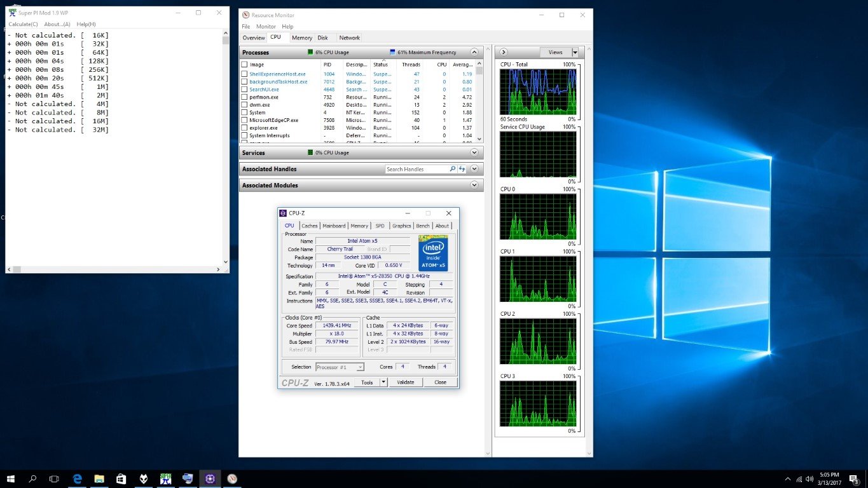Screen dimensions: 868x488
Task: Click the volume icon in system tray
Action: (x=809, y=478)
